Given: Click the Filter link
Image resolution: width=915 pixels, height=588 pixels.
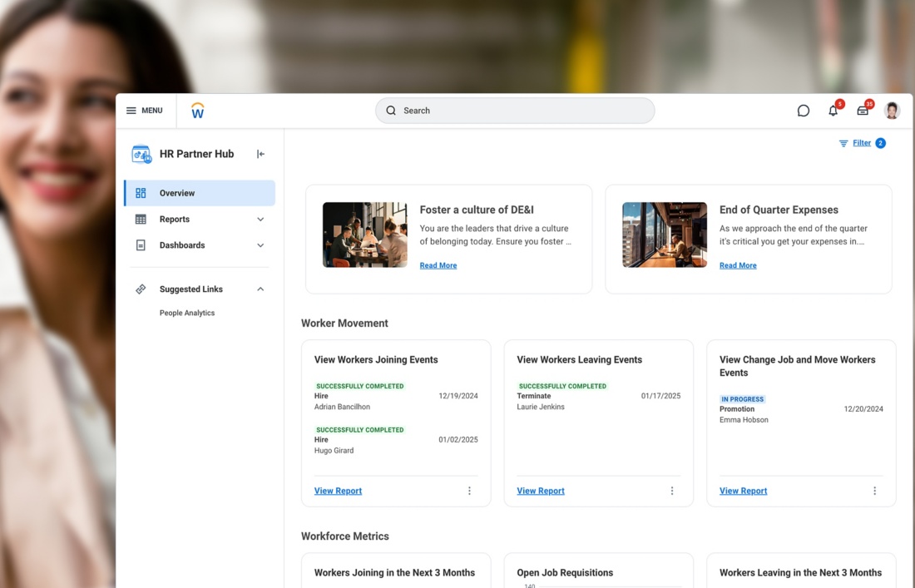Looking at the screenshot, I should pyautogui.click(x=861, y=143).
